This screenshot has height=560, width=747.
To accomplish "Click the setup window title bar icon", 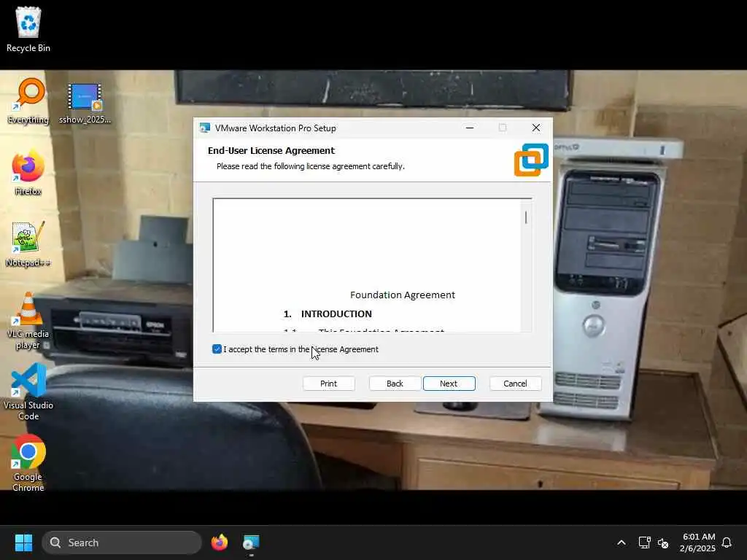I will (x=205, y=128).
